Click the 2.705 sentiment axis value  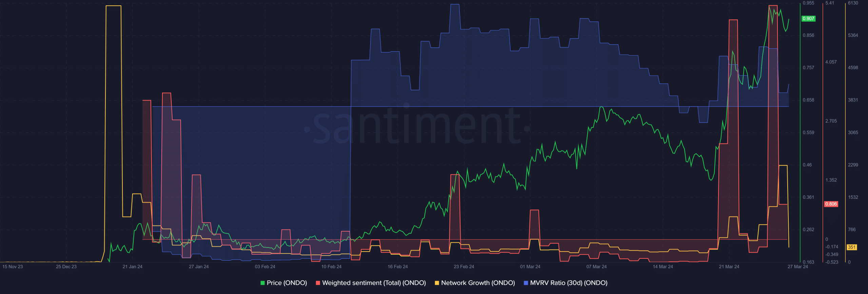831,121
